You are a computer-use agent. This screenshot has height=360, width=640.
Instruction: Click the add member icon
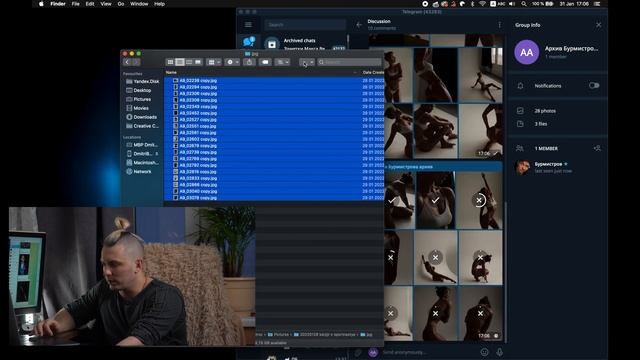coord(597,149)
